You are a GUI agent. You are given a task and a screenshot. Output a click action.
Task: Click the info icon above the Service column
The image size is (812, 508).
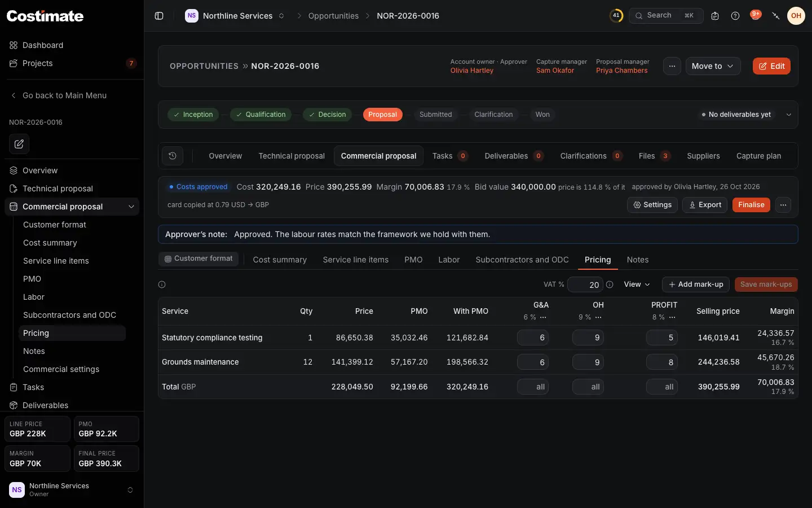point(162,284)
